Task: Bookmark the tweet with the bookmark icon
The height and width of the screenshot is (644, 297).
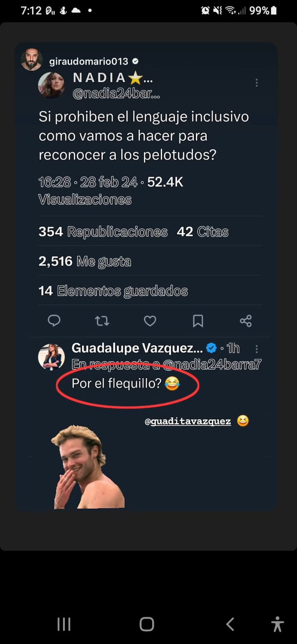Action: (x=198, y=321)
